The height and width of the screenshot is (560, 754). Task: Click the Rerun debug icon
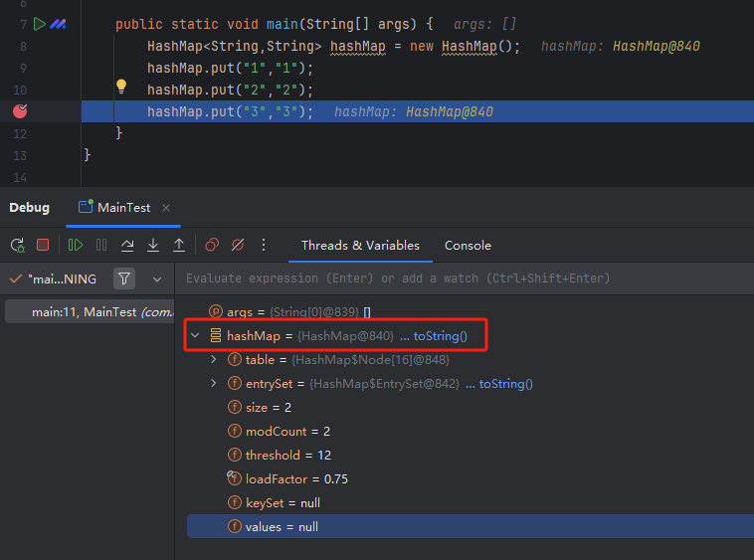tap(17, 245)
